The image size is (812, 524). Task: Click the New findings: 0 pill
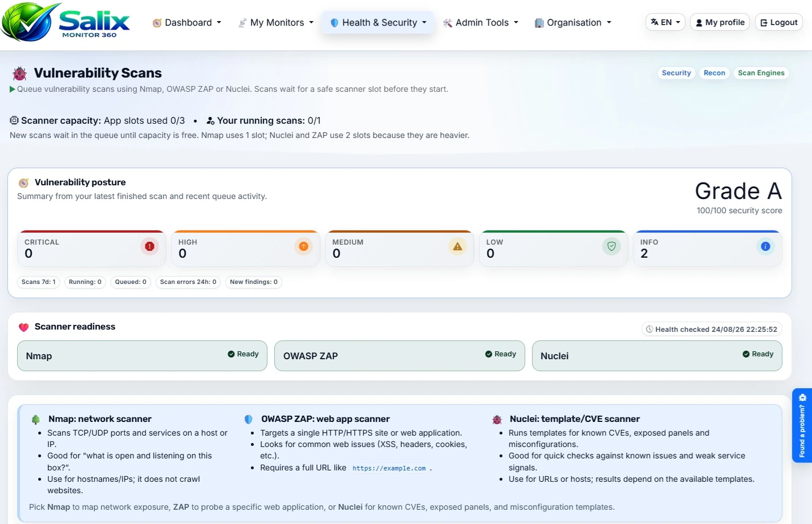pos(254,282)
